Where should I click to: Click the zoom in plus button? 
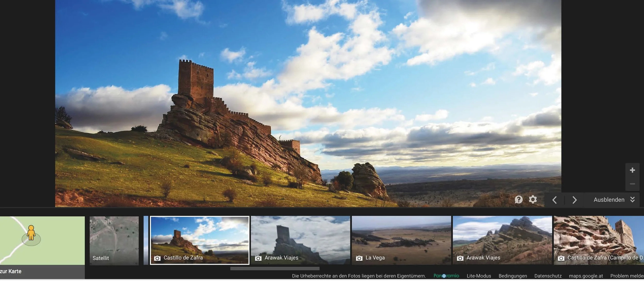(x=632, y=170)
